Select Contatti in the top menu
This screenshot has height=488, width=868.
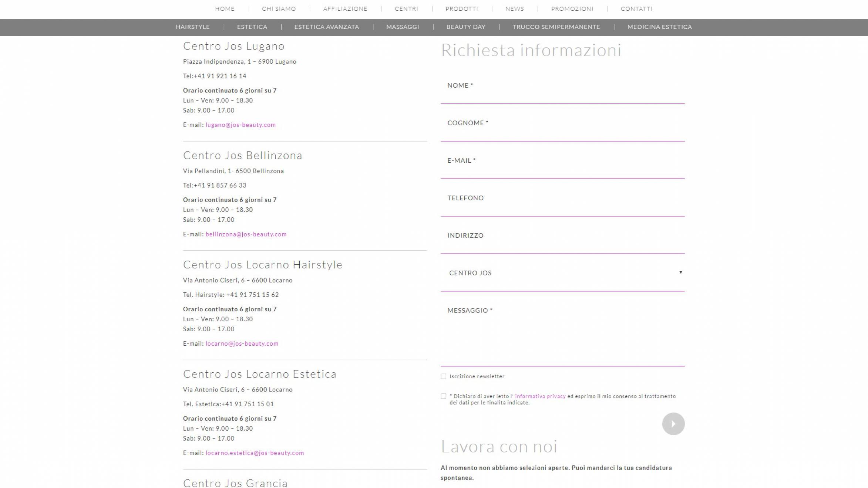pos(636,9)
